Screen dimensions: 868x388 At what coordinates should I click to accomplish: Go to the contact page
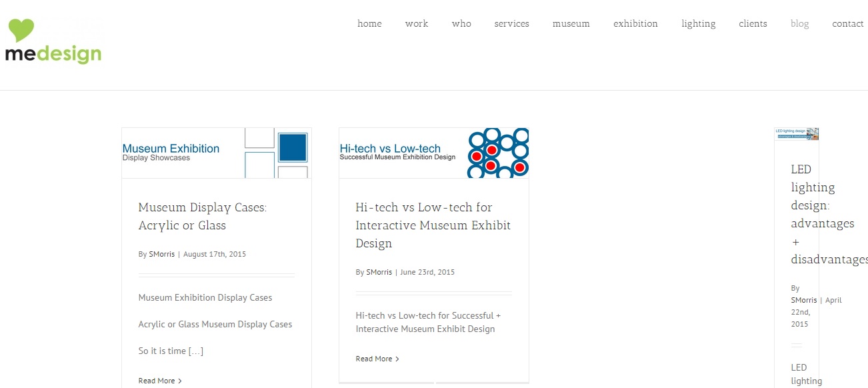(847, 23)
